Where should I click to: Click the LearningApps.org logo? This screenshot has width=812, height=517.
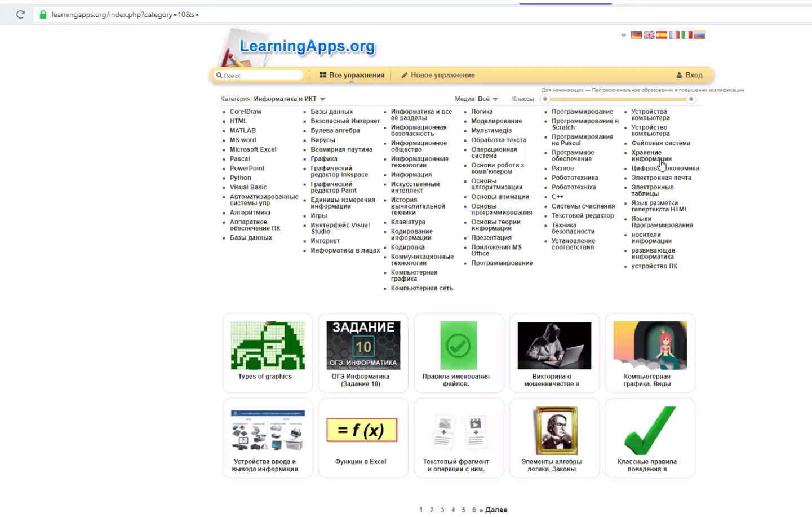coord(307,47)
